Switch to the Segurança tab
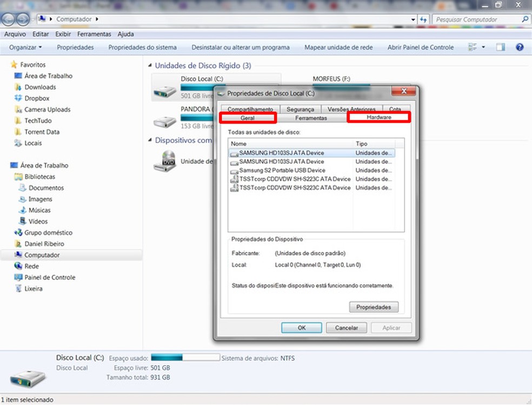The height and width of the screenshot is (405, 532). (300, 109)
